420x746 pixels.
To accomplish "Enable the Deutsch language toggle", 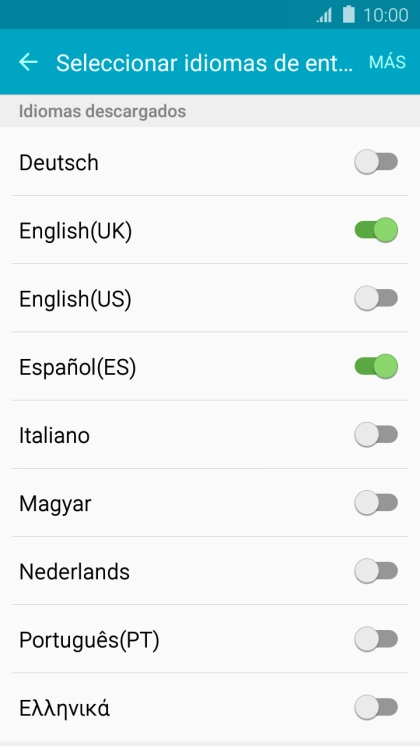I will tap(376, 162).
